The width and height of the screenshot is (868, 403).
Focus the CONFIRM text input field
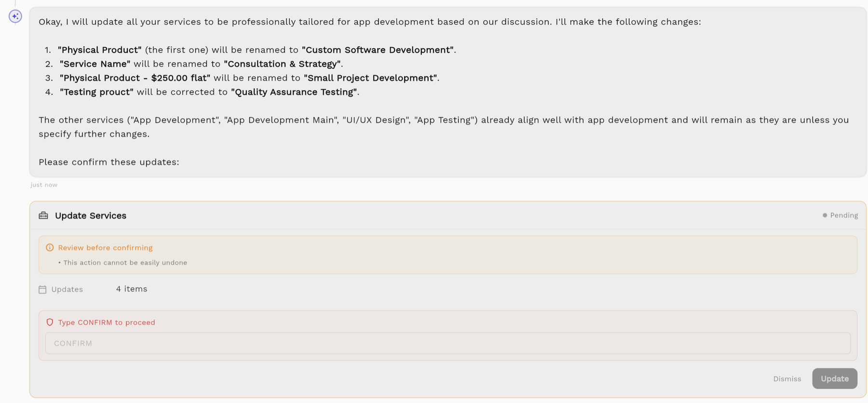pos(448,343)
